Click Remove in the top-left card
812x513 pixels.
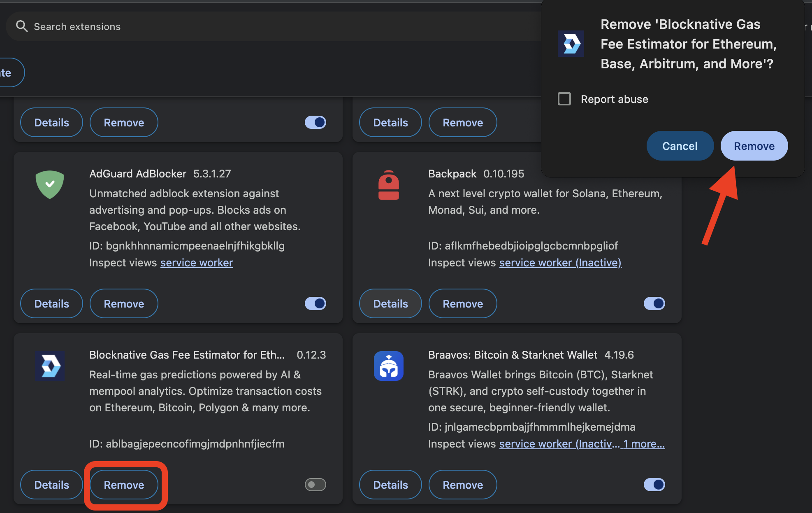(124, 122)
